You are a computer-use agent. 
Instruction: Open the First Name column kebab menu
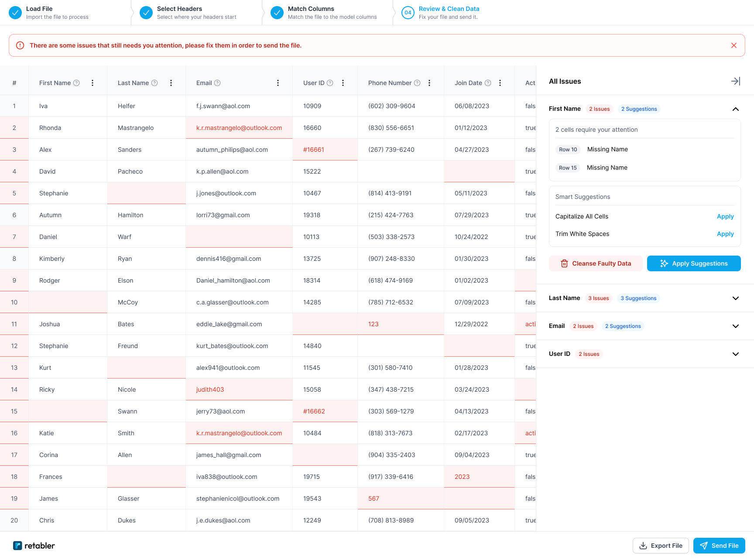(x=93, y=82)
